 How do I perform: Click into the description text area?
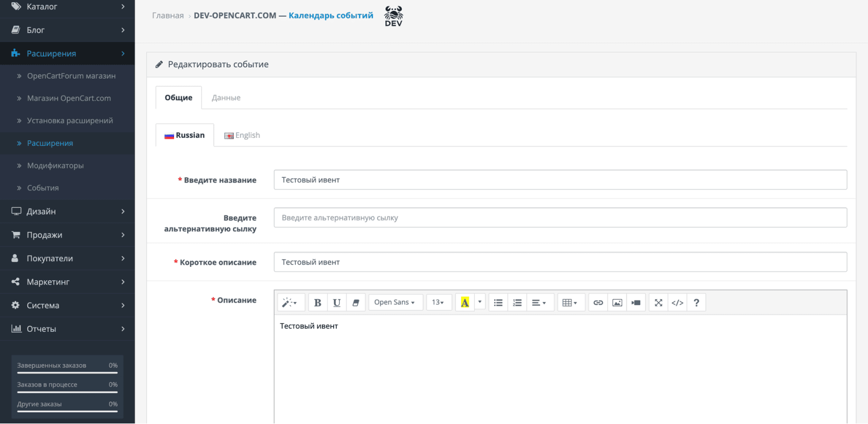click(560, 369)
